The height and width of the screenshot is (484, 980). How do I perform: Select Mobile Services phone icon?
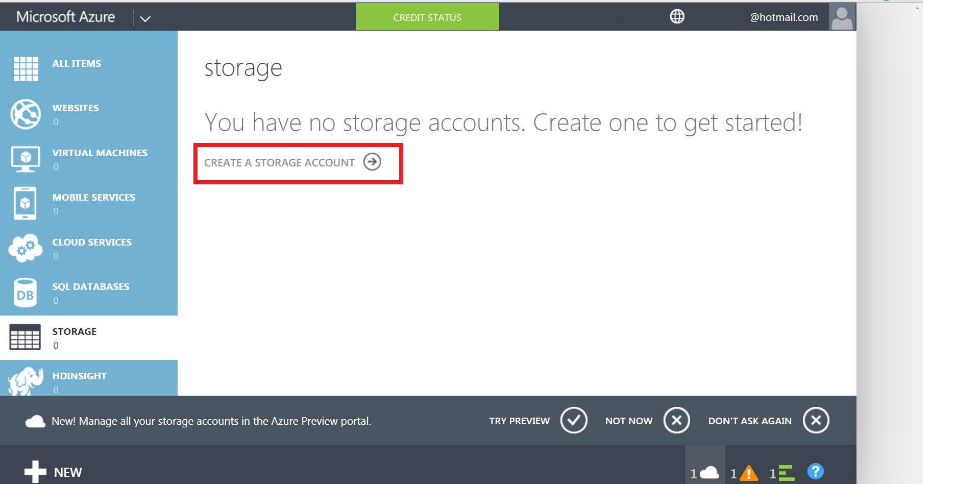(x=26, y=203)
